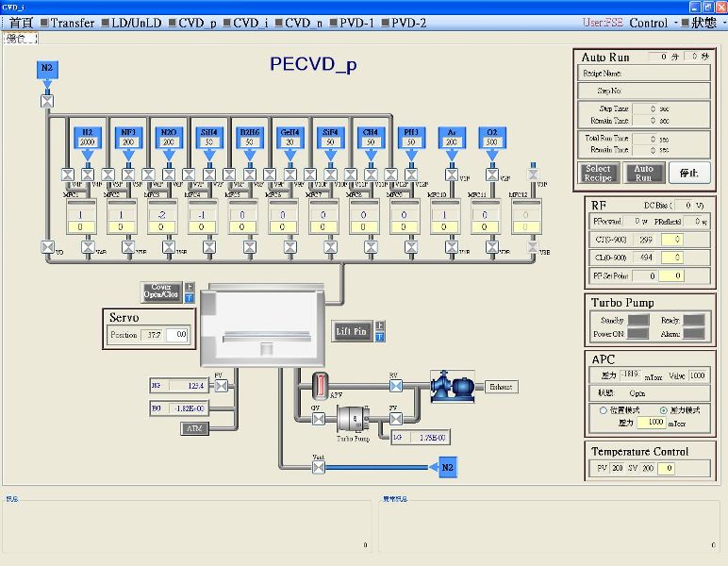Toggle the Turbo Pump Power ON indicator
Viewport: 728px width, 566px height.
[x=637, y=334]
